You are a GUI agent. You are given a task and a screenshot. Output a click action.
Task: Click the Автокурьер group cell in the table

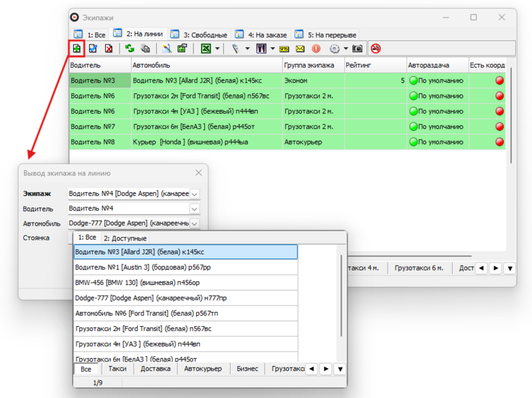[x=313, y=142]
